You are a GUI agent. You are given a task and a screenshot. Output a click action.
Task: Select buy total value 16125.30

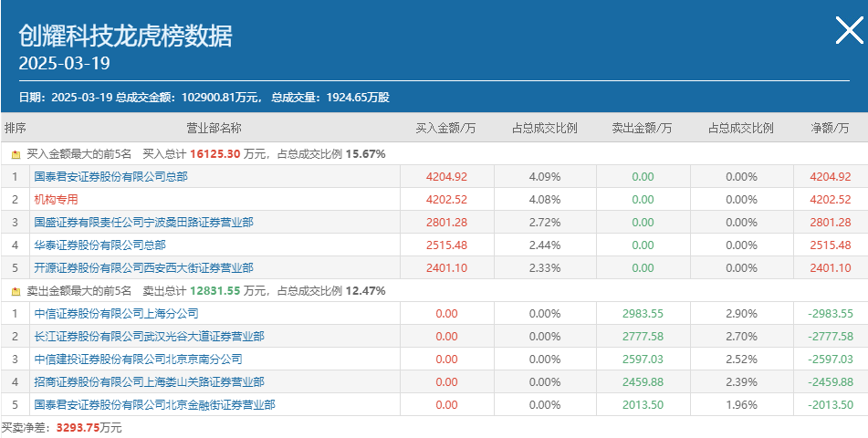click(x=215, y=154)
